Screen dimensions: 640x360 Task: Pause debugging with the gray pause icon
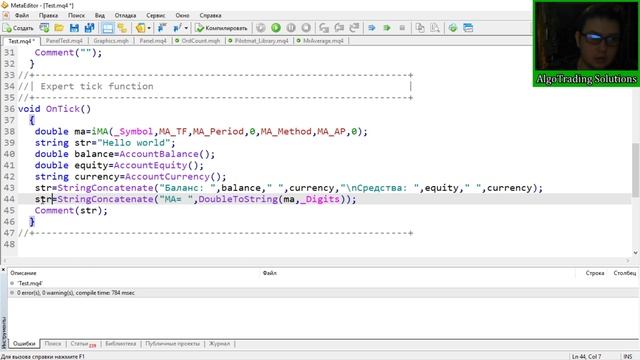point(291,28)
